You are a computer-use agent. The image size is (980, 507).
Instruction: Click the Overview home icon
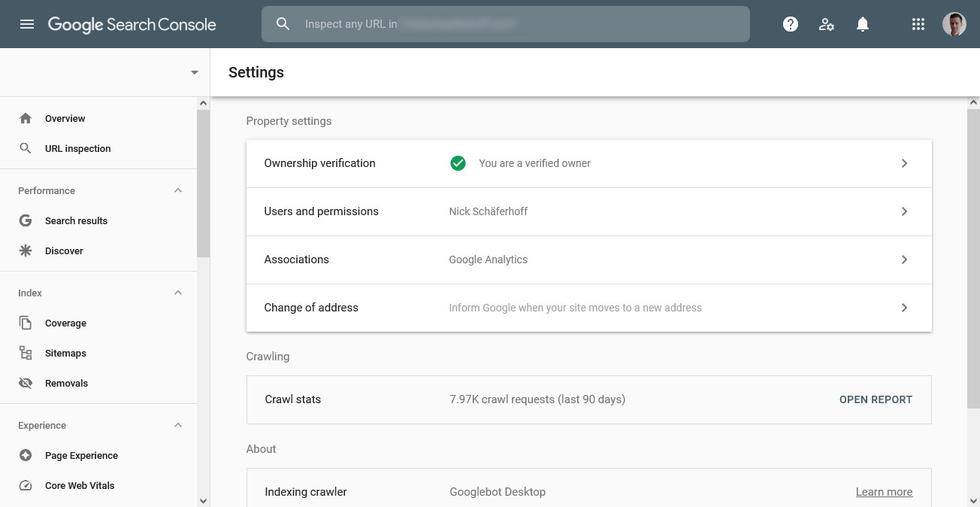coord(26,118)
